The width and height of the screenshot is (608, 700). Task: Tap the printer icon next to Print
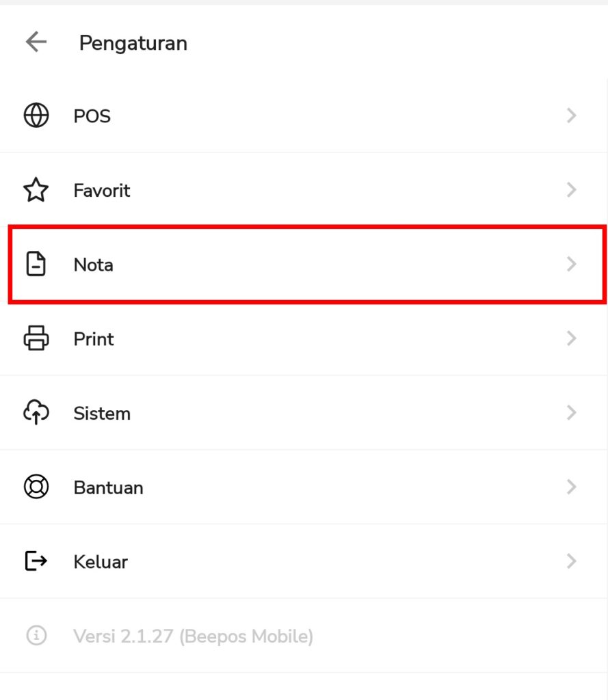pyautogui.click(x=34, y=338)
